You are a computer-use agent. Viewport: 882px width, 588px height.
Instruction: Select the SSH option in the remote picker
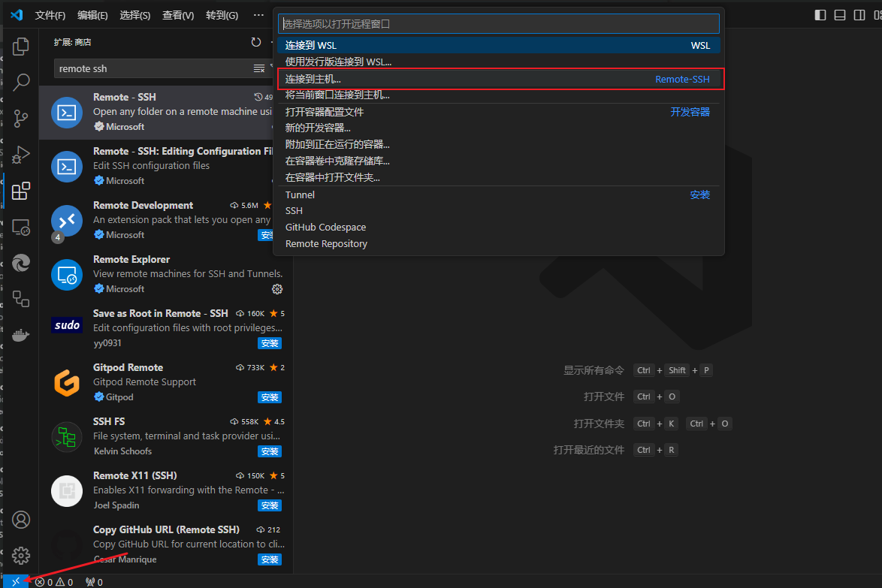[x=498, y=211]
